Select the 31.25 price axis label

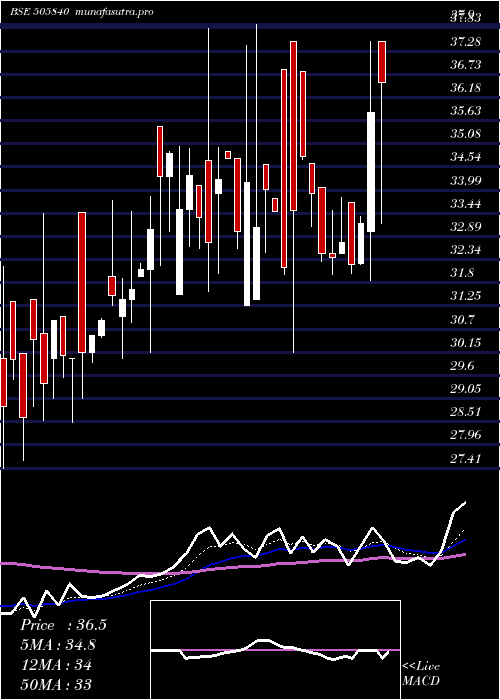click(466, 296)
